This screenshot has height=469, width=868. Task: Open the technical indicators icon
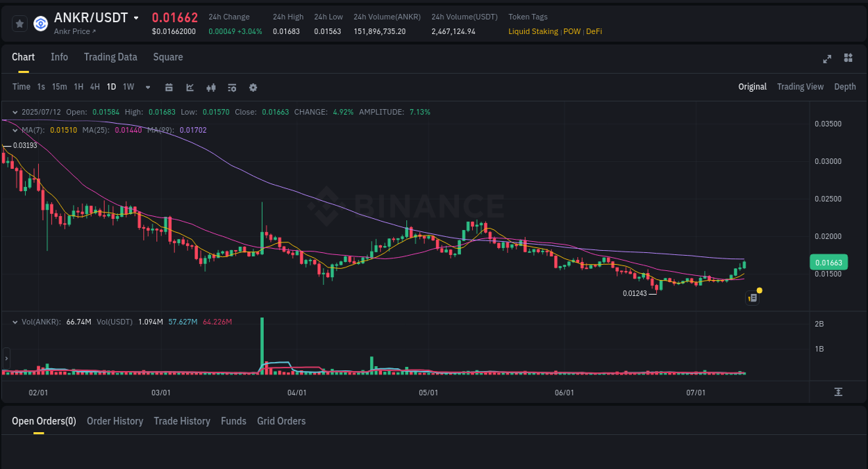[231, 87]
